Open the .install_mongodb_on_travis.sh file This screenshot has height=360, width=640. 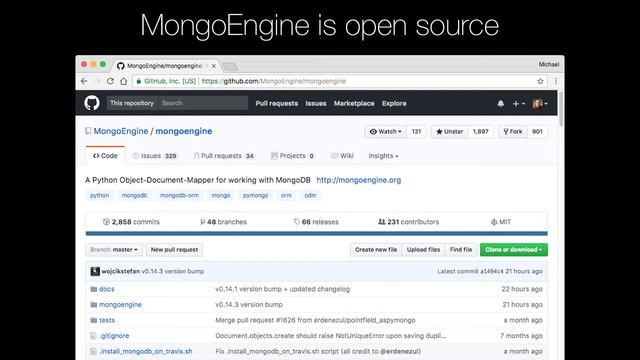(x=146, y=351)
